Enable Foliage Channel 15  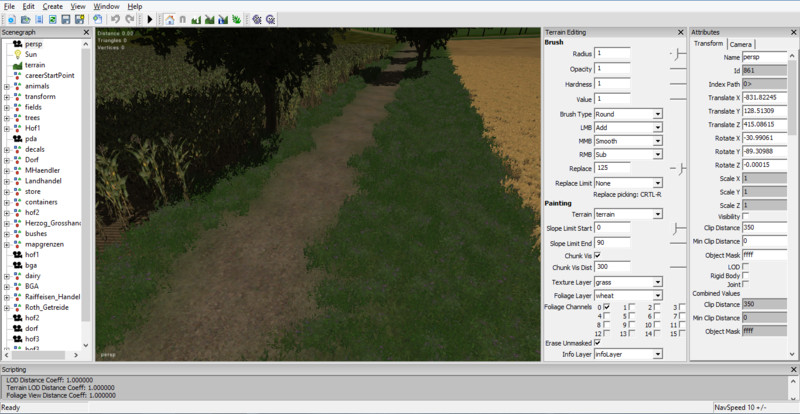tap(682, 333)
